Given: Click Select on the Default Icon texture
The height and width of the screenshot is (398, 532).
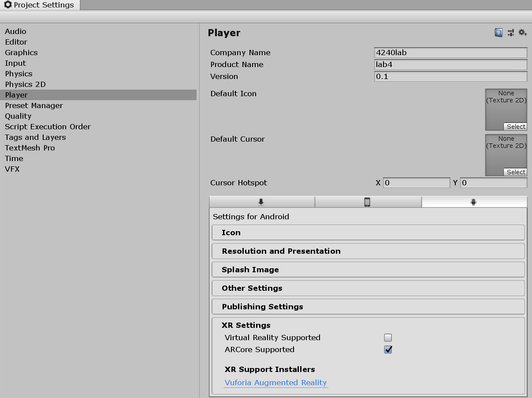Looking at the screenshot, I should [515, 127].
